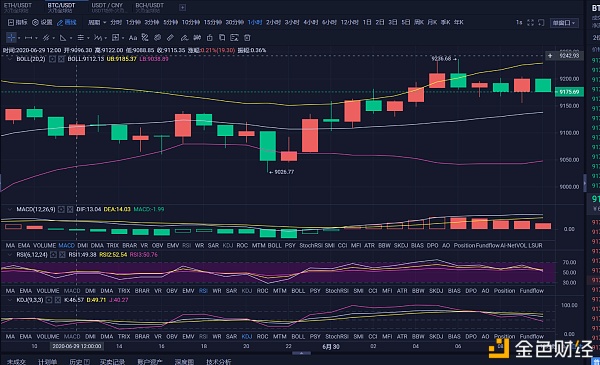Click the screenshot capture icon beside fullscreen
Image resolution: width=600 pixels, height=365 pixels.
point(541,23)
